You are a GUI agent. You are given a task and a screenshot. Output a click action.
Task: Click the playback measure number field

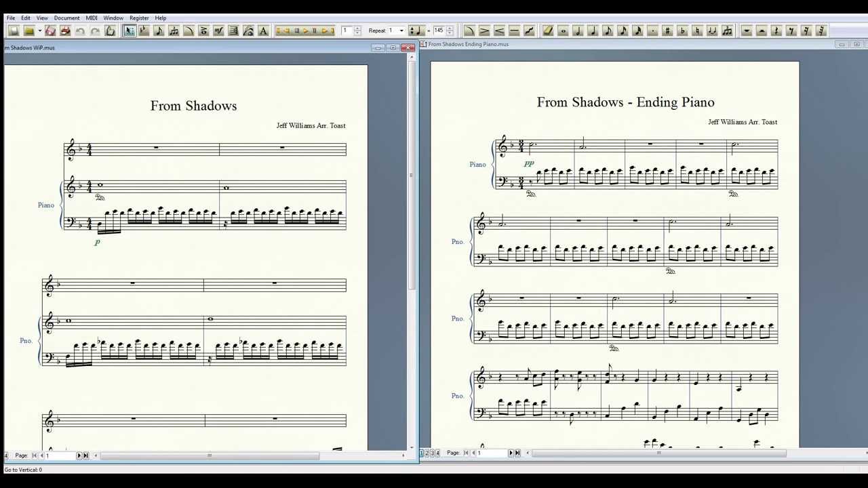point(347,30)
